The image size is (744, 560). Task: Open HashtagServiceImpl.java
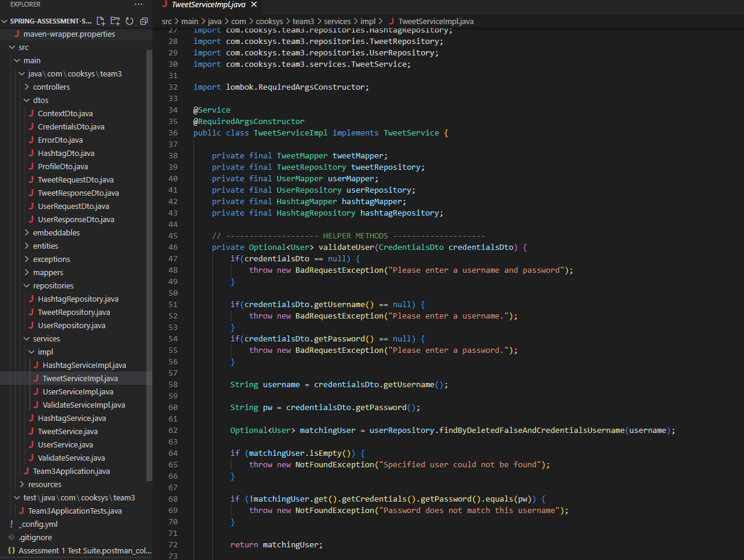point(84,365)
